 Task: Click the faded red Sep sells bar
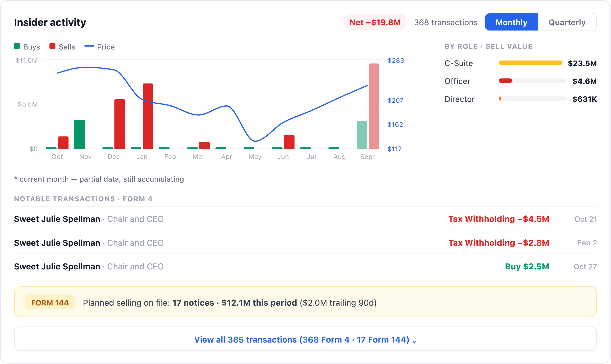coord(374,106)
